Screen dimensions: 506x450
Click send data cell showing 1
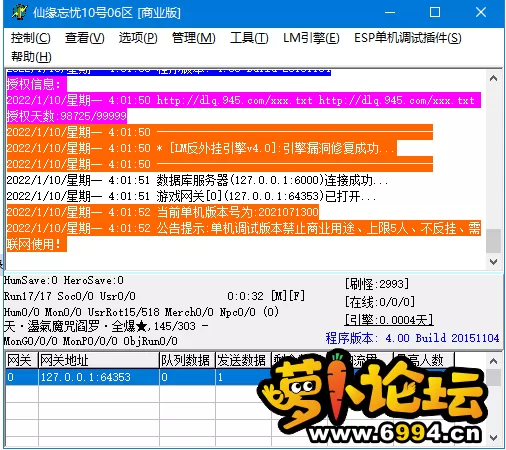point(243,377)
